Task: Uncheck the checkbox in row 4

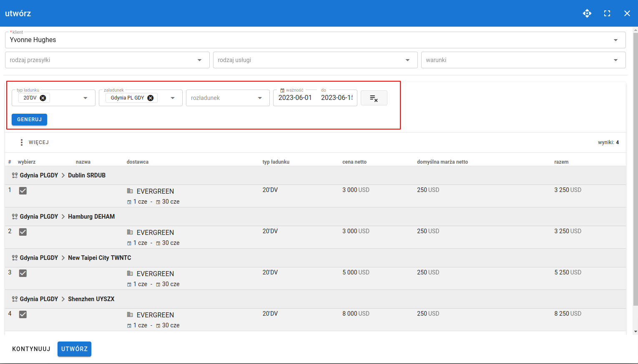Action: 23,314
